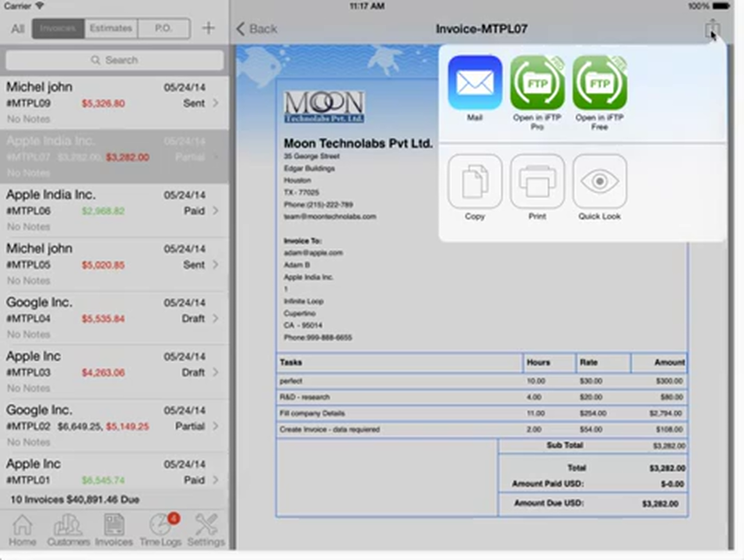Select the P.O. segment
The width and height of the screenshot is (744, 560).
click(x=163, y=28)
